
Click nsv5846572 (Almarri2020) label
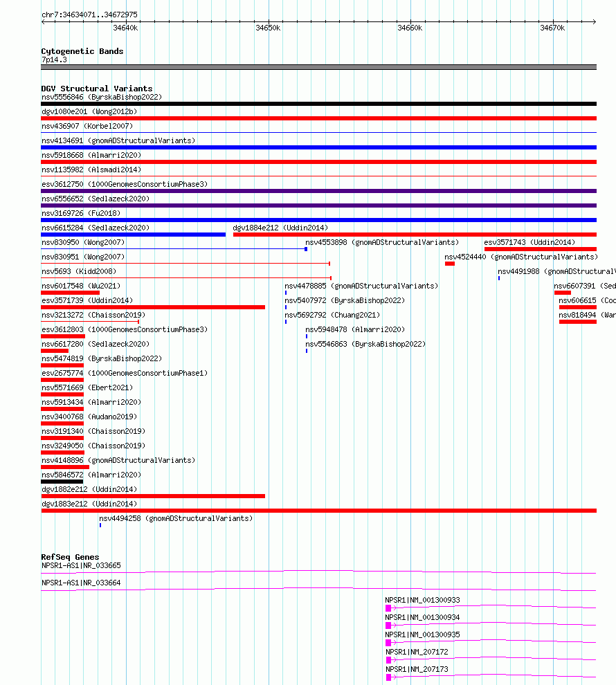91,475
